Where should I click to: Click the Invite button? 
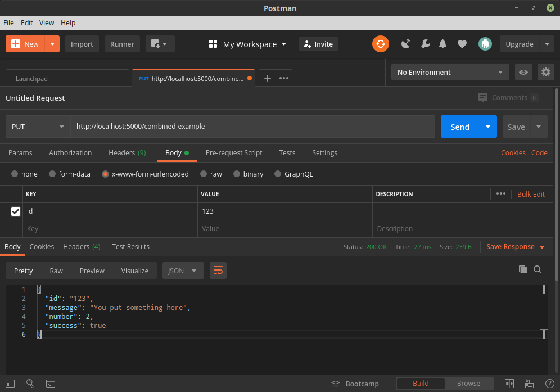318,44
